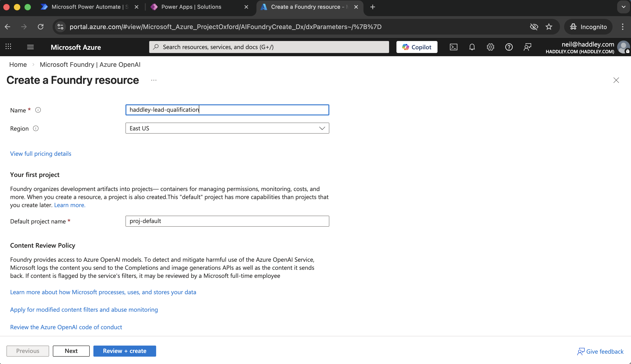Reload the current page
This screenshot has height=364, width=631.
[41, 27]
